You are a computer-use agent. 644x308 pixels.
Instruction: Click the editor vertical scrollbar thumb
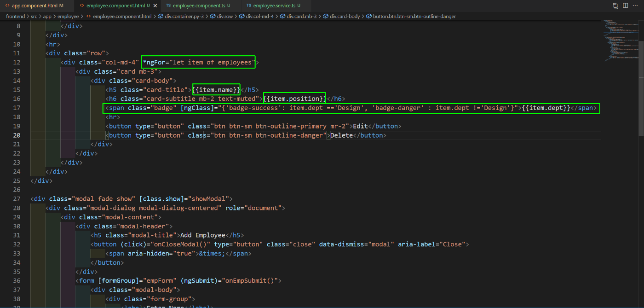click(642, 87)
